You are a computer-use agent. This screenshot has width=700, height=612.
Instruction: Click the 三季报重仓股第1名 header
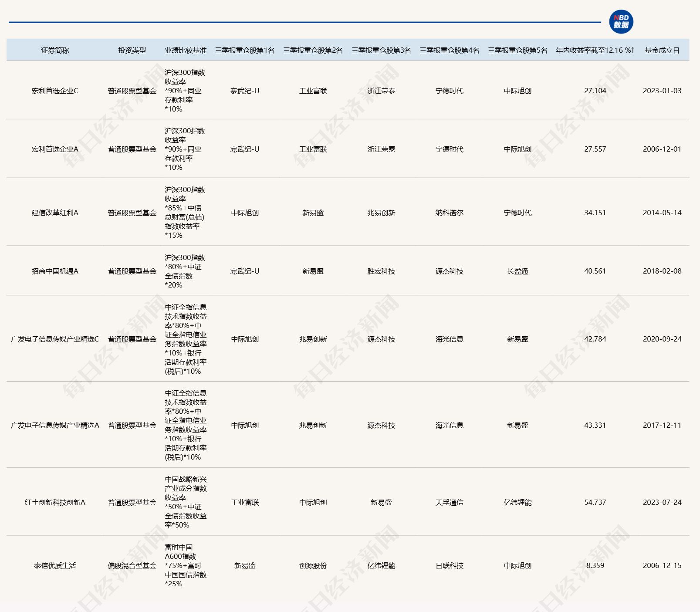[x=244, y=50]
